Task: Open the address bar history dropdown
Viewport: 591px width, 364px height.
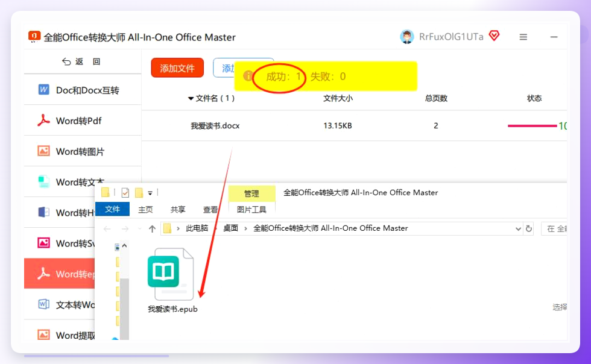Action: (518, 229)
